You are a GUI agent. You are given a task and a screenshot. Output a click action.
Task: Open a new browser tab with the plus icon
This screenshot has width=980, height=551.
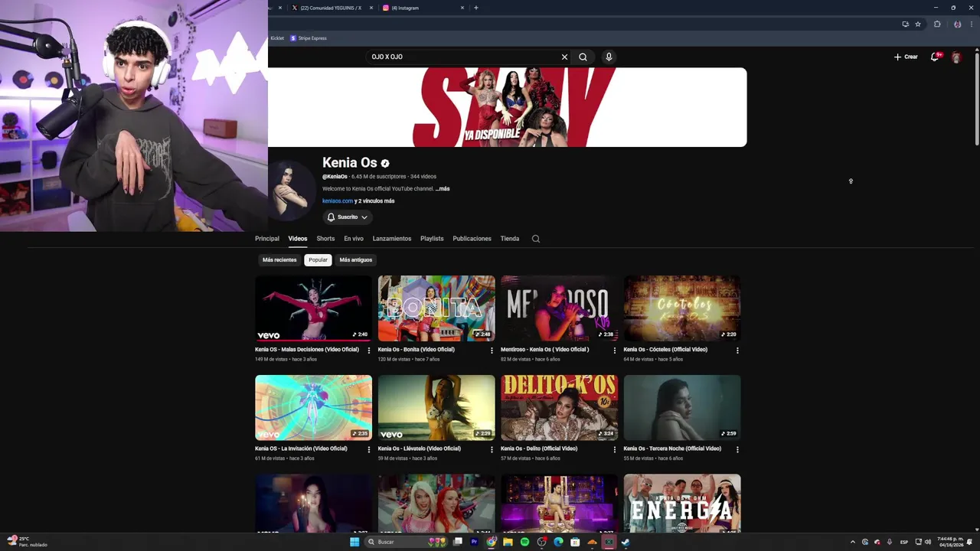click(476, 8)
